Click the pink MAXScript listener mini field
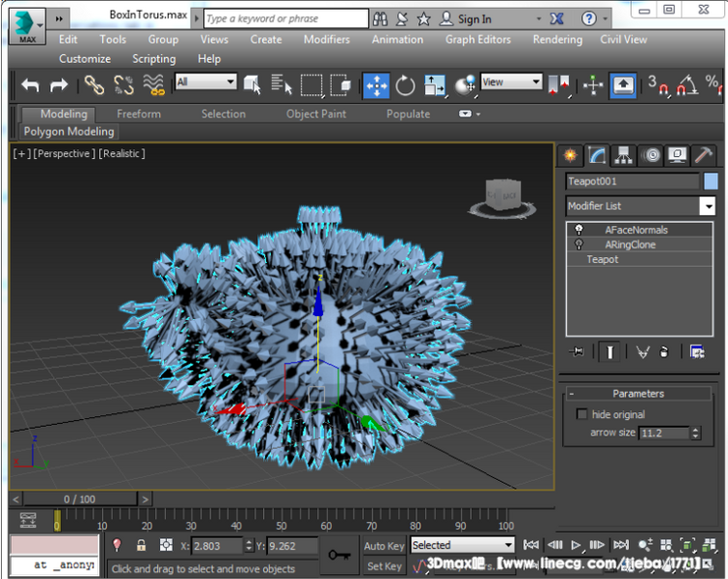728x579 pixels. tap(54, 545)
